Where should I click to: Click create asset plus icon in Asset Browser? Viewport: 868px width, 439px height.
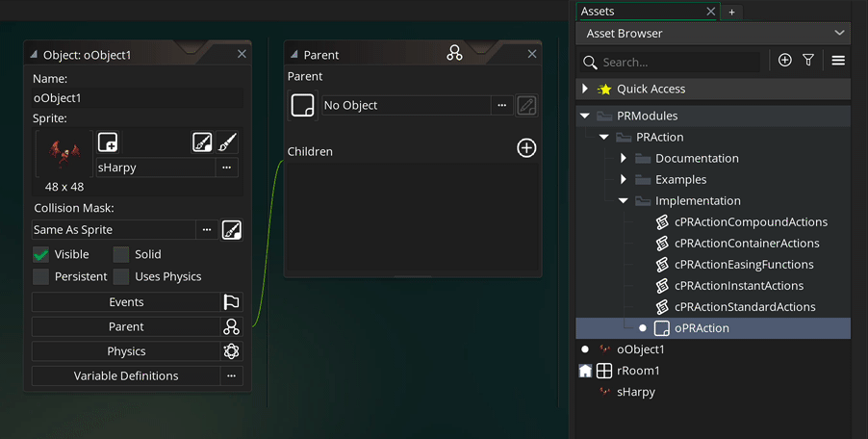click(x=785, y=60)
